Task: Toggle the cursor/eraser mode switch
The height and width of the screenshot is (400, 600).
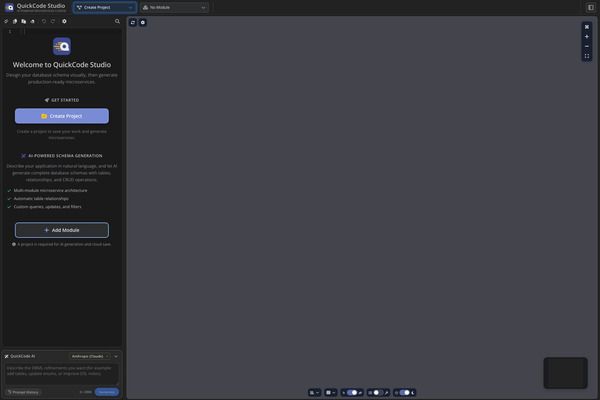Action: (x=352, y=392)
